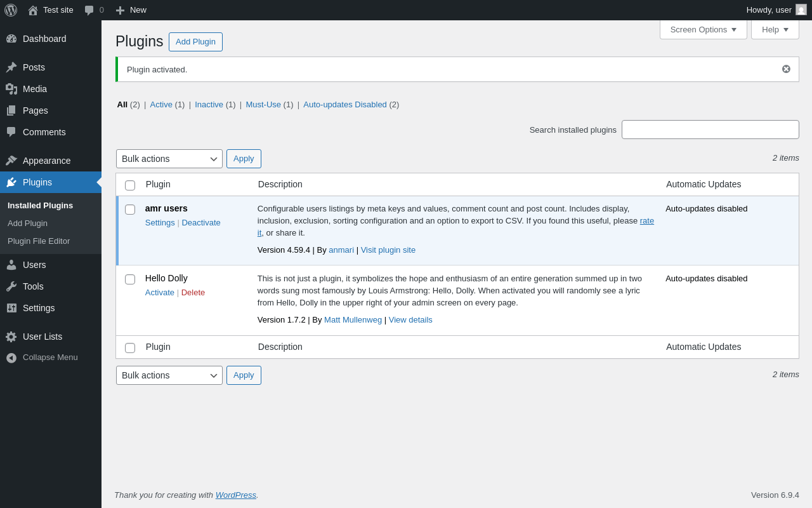Click the Add Plugin button
Screen dimensions: 812x508
(x=195, y=42)
